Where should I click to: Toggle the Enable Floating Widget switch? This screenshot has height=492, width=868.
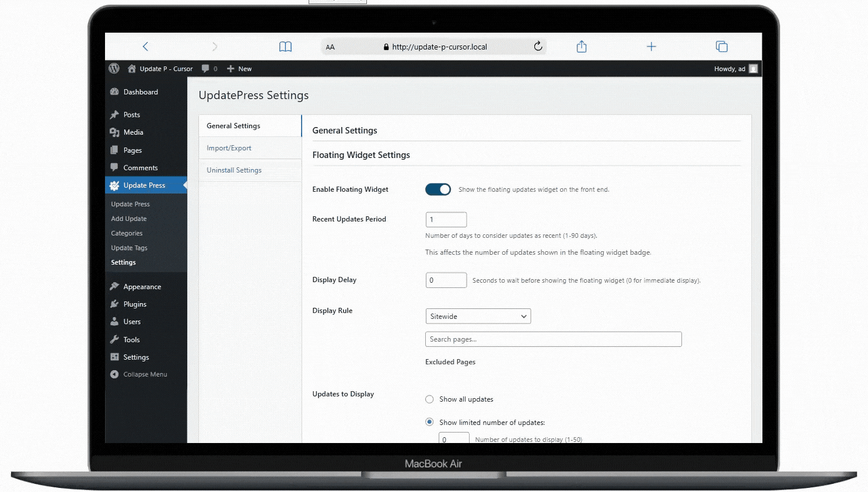point(438,189)
